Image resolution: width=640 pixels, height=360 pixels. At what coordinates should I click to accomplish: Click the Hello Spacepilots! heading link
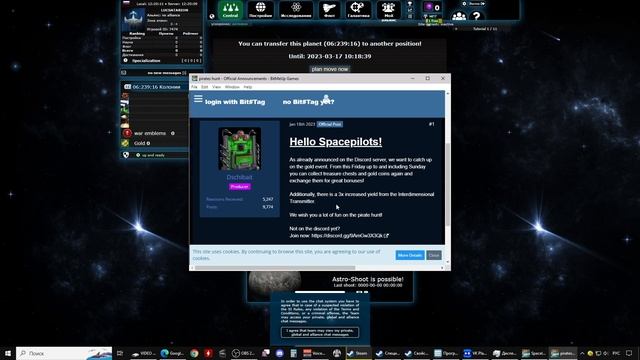click(336, 142)
